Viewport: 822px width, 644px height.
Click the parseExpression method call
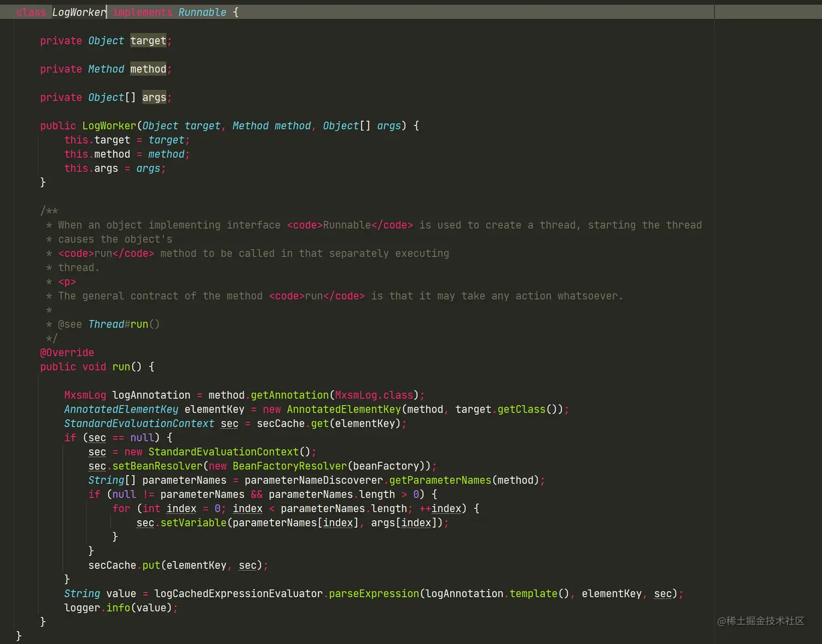click(374, 593)
